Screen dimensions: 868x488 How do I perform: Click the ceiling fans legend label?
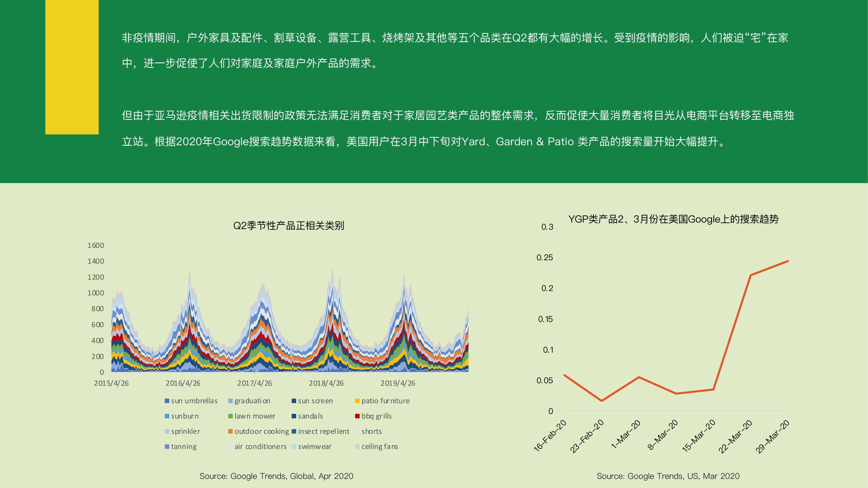tap(380, 447)
